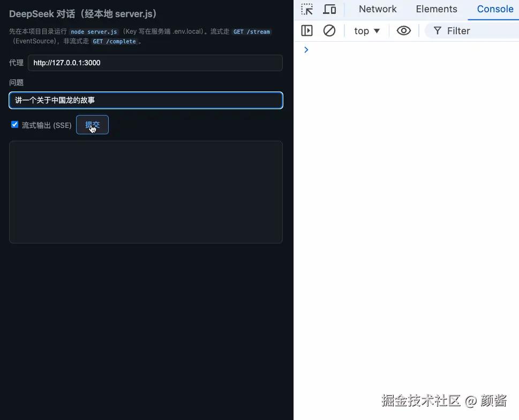Click the 提交 submit button
The image size is (519, 420).
(x=92, y=125)
